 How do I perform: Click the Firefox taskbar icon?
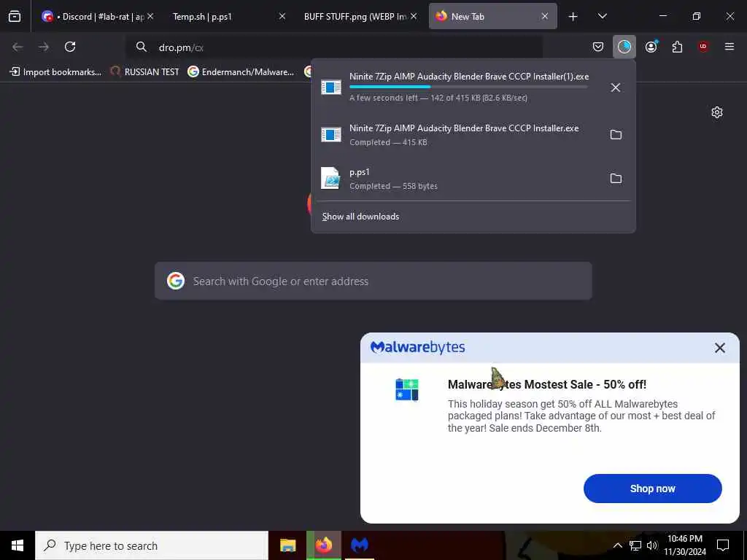click(324, 545)
